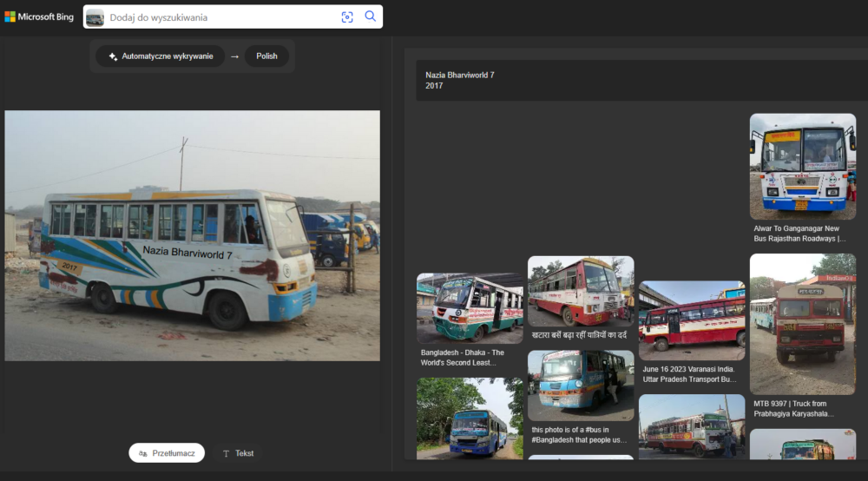Switch to the Tekst tab

coord(238,453)
